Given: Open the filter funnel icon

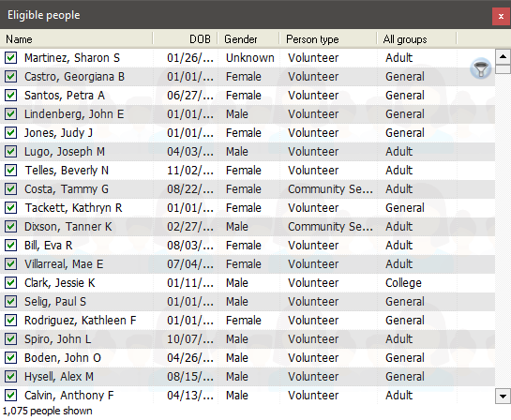Looking at the screenshot, I should 481,68.
